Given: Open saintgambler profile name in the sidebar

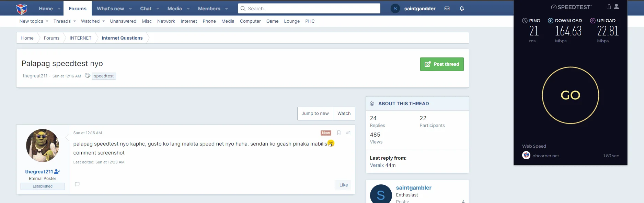Looking at the screenshot, I should [x=414, y=188].
